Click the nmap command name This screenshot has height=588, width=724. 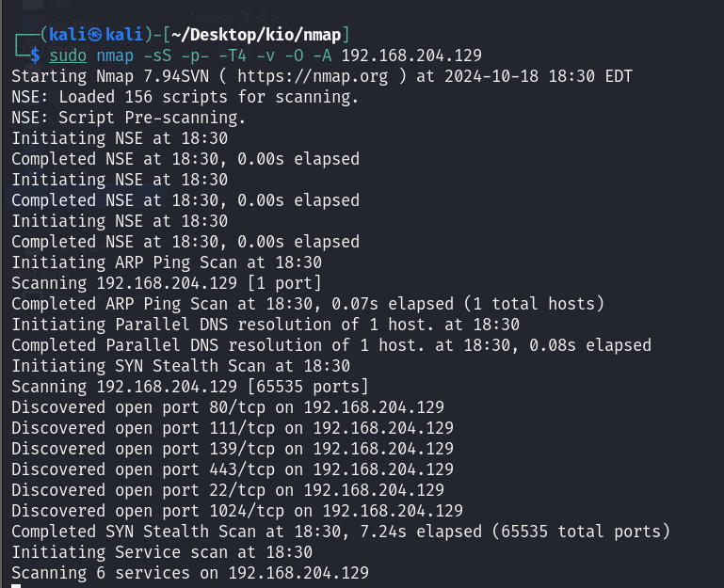click(115, 56)
